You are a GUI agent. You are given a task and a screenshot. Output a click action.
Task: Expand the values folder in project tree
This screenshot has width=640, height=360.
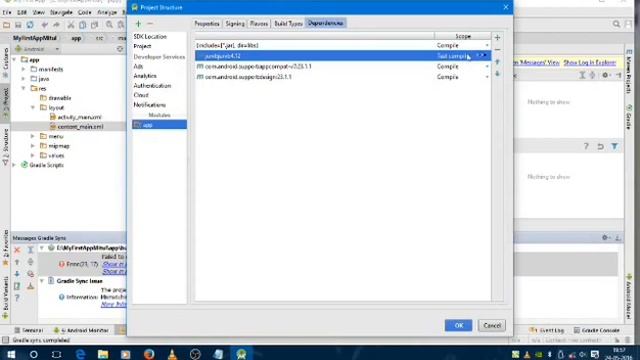(33, 156)
